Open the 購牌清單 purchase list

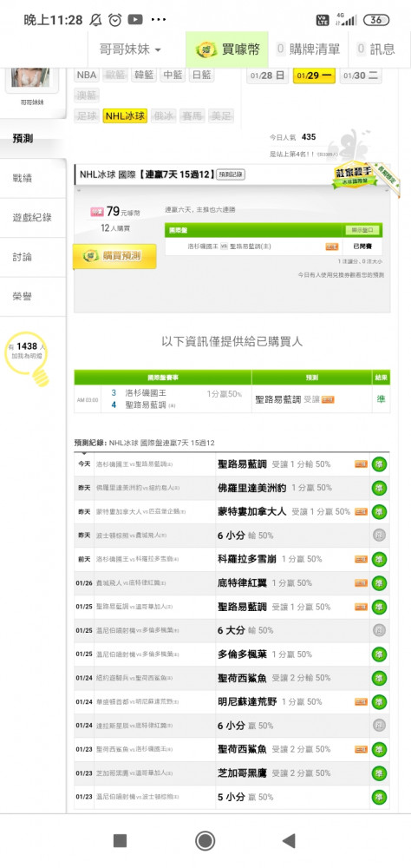tap(308, 49)
